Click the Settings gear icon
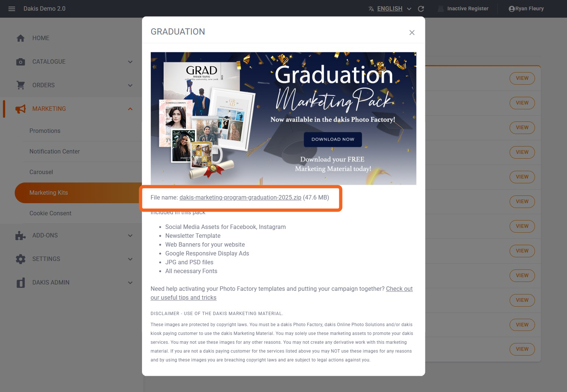The image size is (567, 392). click(x=21, y=259)
